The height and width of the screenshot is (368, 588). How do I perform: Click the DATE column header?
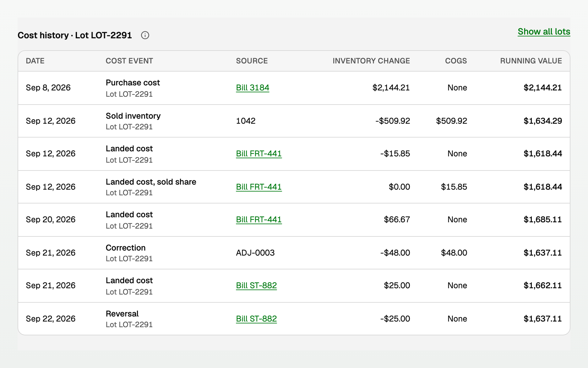(x=35, y=61)
